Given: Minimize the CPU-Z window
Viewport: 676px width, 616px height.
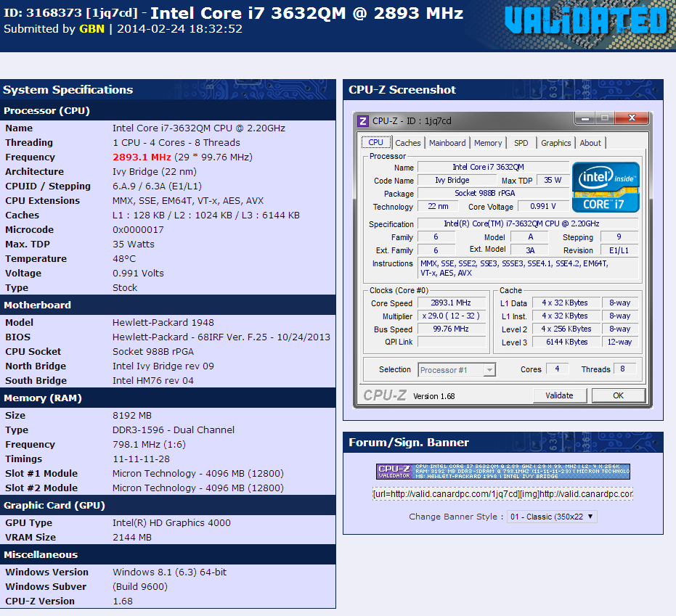Looking at the screenshot, I should coord(585,118).
